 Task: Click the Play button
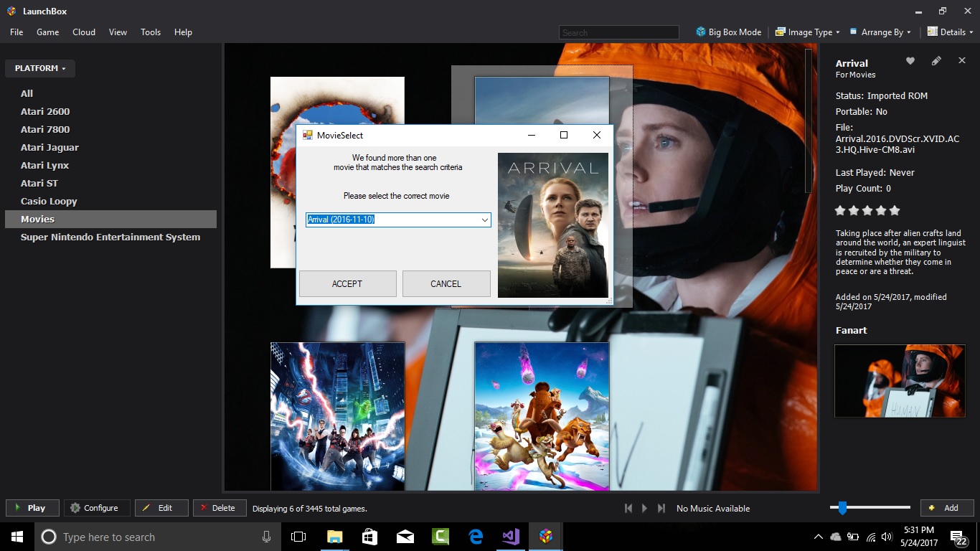[32, 508]
